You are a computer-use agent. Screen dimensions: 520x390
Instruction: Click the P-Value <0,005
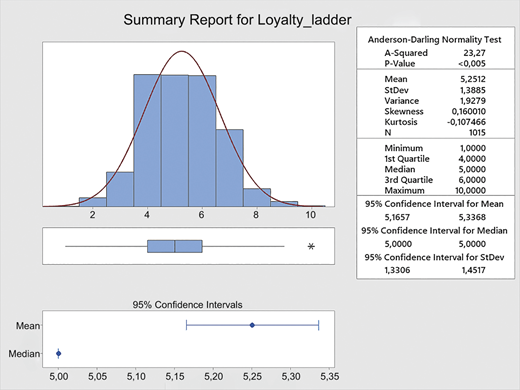tap(472, 63)
